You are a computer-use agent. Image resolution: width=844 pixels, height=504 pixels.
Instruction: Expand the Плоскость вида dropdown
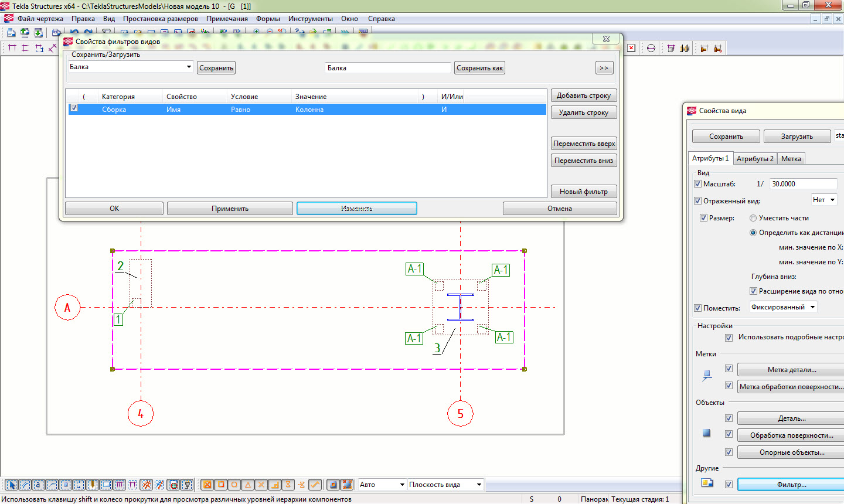479,485
